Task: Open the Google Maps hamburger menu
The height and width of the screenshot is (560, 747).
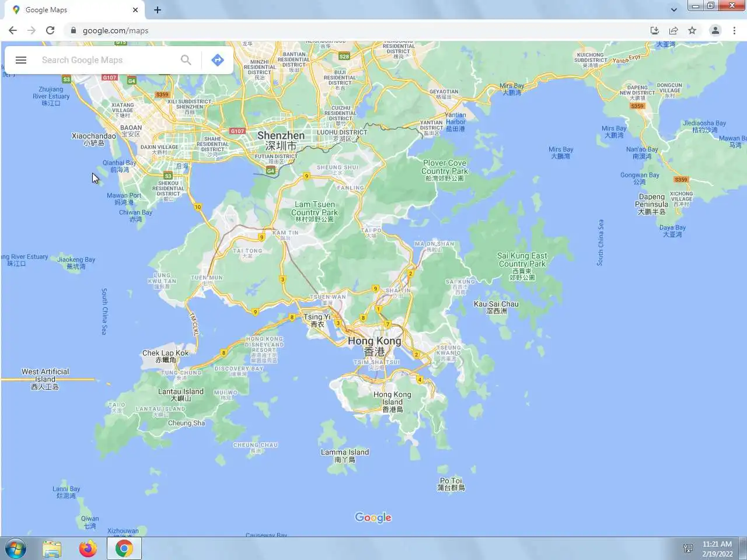Action: (x=21, y=60)
